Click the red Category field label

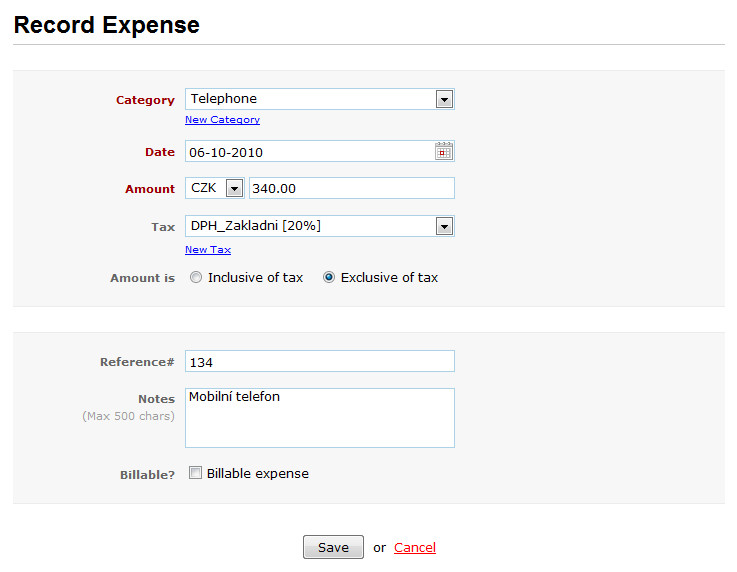pos(145,100)
